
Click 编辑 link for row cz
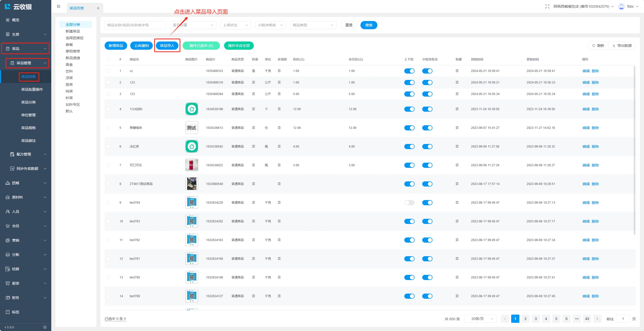[x=586, y=71]
